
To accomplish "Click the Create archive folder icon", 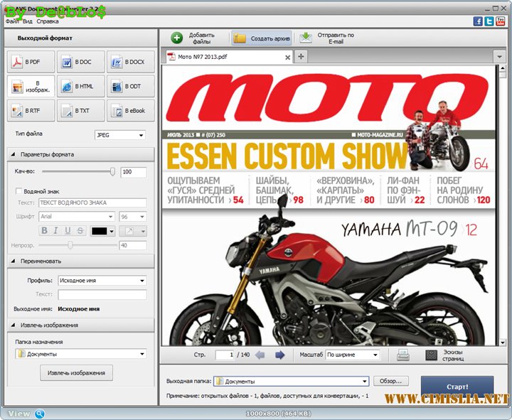I will (240, 38).
